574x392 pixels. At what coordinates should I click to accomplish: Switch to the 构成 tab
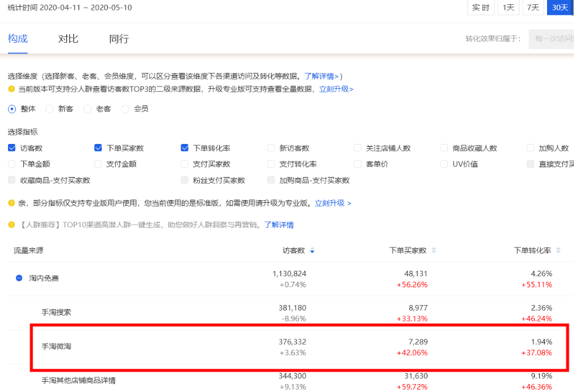coord(18,39)
